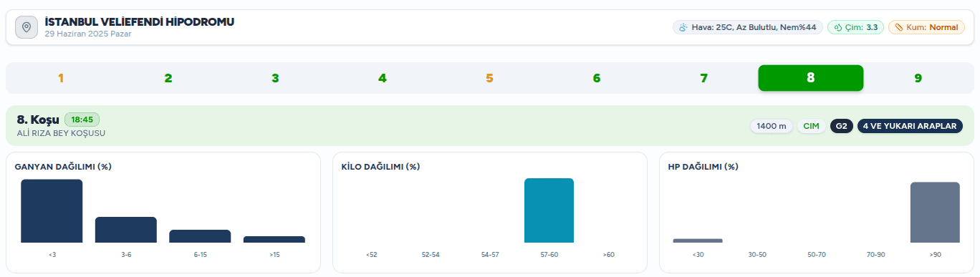Image resolution: width=980 pixels, height=277 pixels.
Task: Click the 50-70 axis label in HP chart
Action: (817, 255)
